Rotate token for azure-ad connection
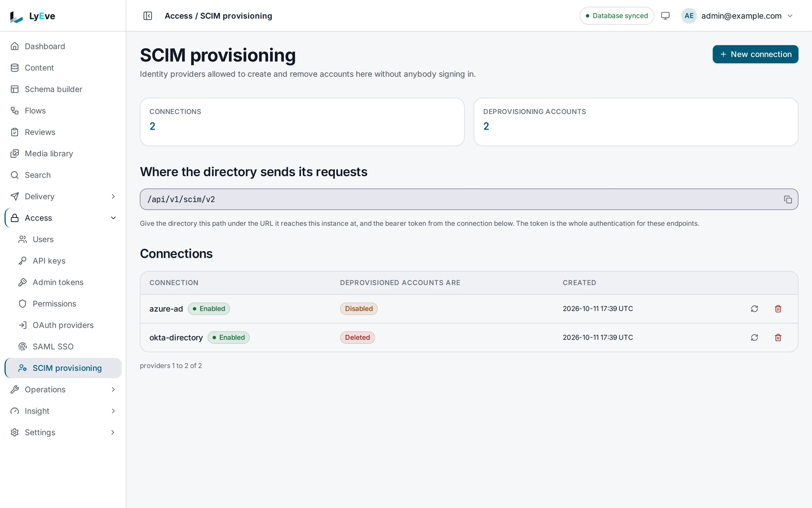812x508 pixels. [x=754, y=309]
